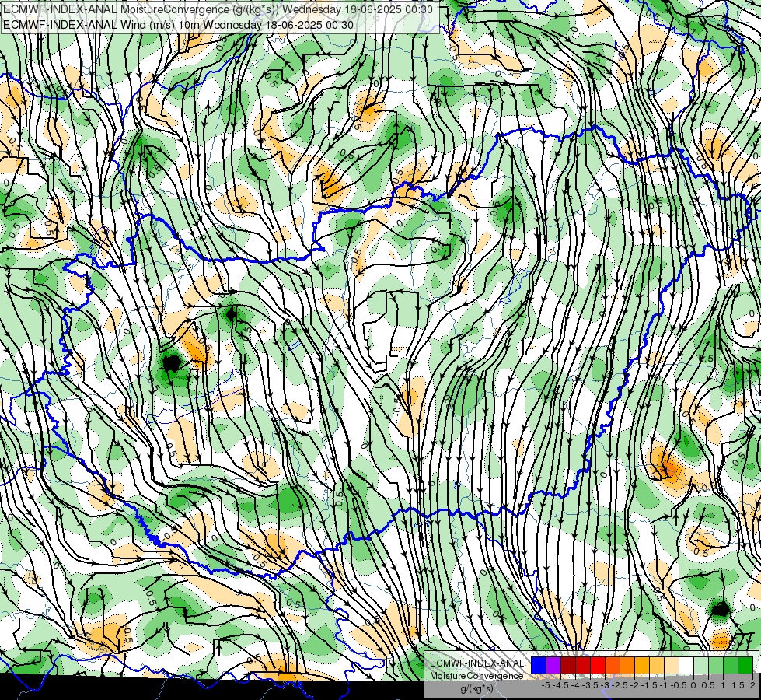Click the -5 legend scale value
The height and width of the screenshot is (700, 761).
[x=545, y=685]
